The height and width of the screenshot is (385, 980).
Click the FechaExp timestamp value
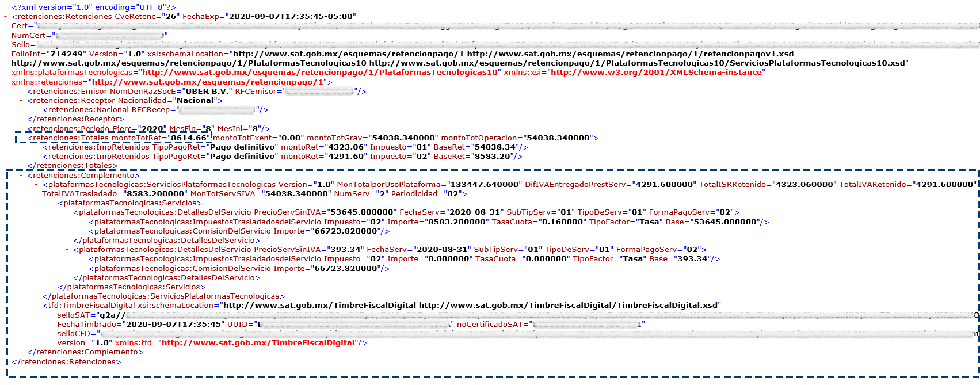click(x=292, y=17)
